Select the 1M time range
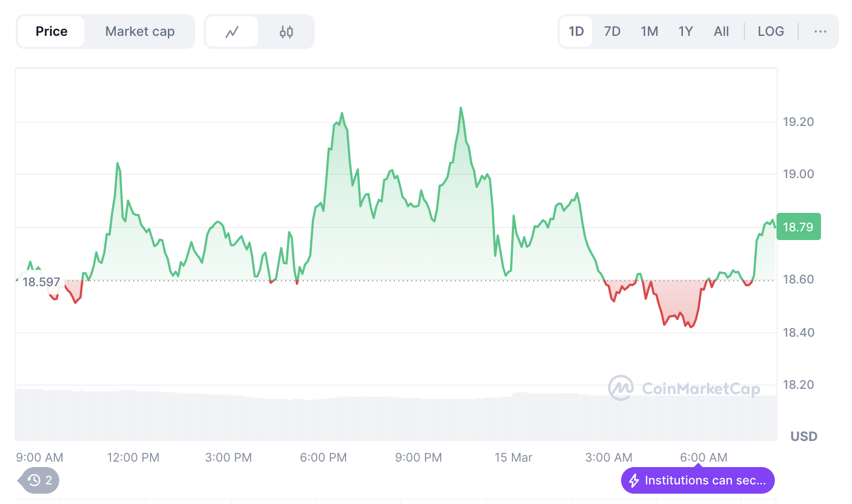The width and height of the screenshot is (852, 504). point(649,31)
